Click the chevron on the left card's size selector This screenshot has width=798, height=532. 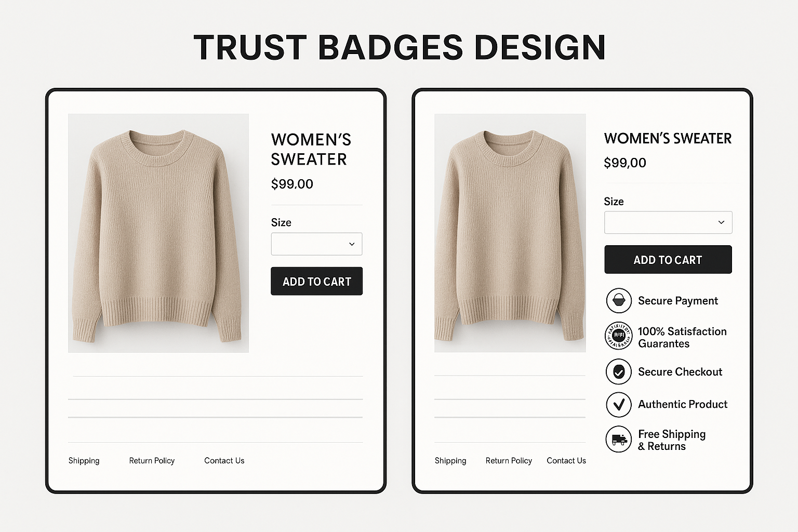coord(352,244)
